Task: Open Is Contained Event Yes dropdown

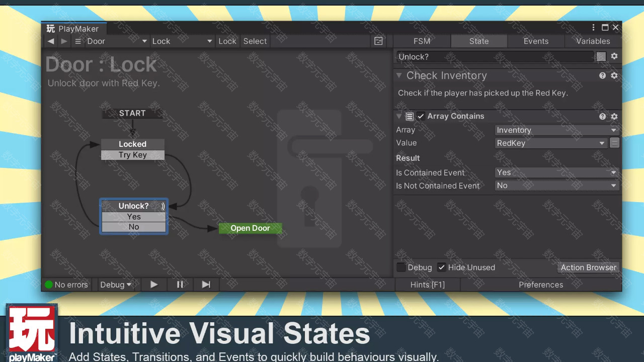Action: pos(556,172)
